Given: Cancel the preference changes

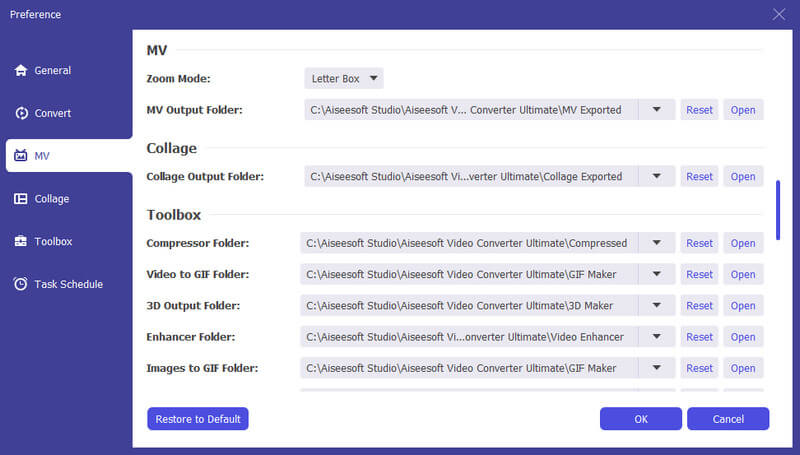Looking at the screenshot, I should click(x=728, y=419).
